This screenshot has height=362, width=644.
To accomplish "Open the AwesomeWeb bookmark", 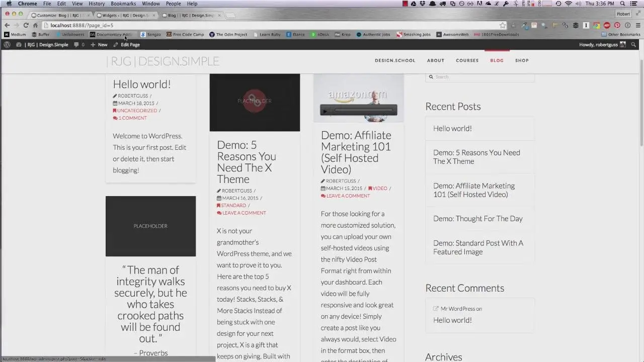I will [452, 35].
